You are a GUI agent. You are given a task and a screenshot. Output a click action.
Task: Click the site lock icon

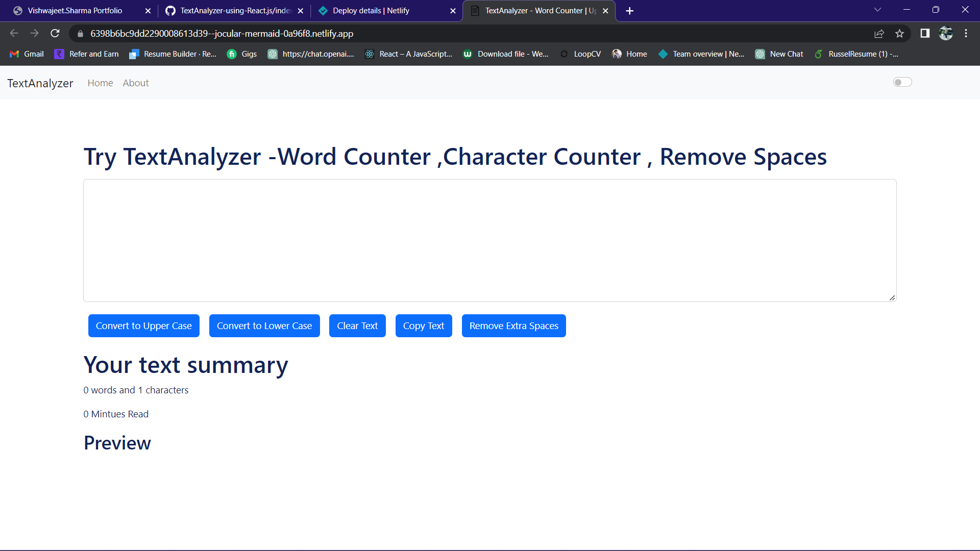[x=80, y=34]
